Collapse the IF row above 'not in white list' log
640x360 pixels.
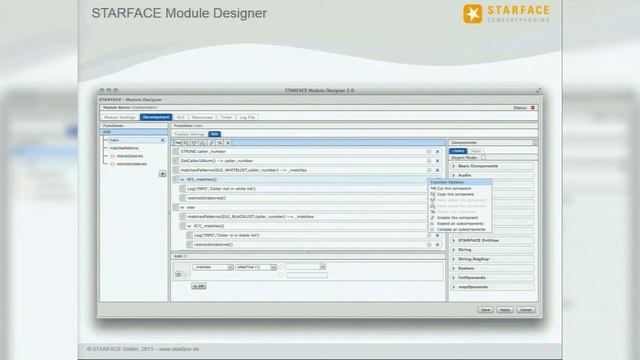182,180
